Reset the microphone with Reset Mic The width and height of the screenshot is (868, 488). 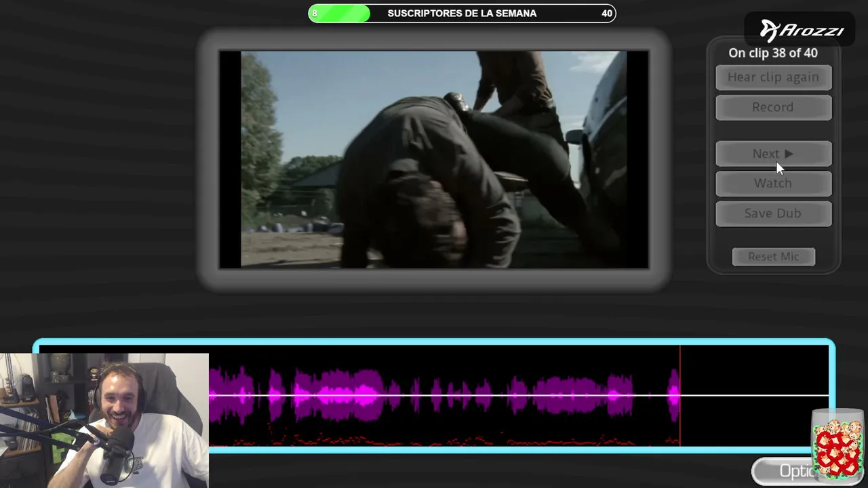pyautogui.click(x=773, y=257)
